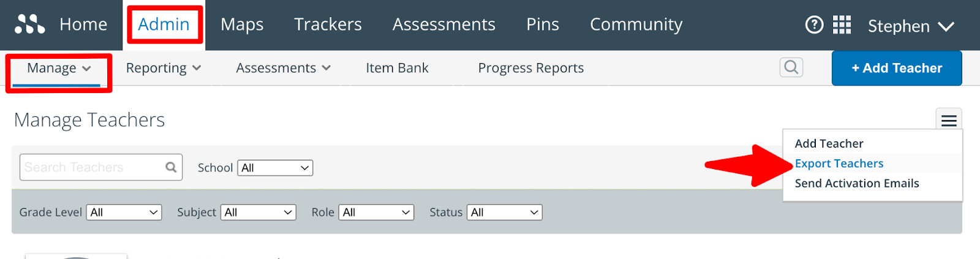The height and width of the screenshot is (259, 980).
Task: Open the Grade Level dropdown
Action: pyautogui.click(x=124, y=212)
